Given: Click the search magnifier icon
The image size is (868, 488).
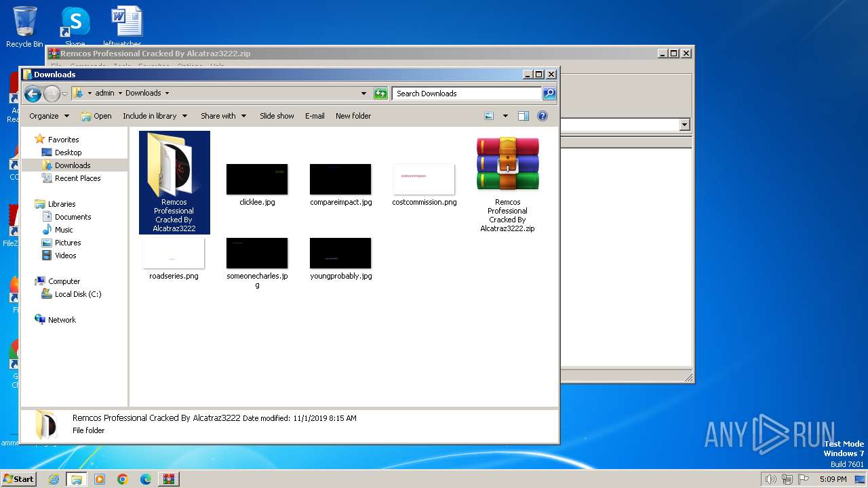Looking at the screenshot, I should tap(549, 94).
